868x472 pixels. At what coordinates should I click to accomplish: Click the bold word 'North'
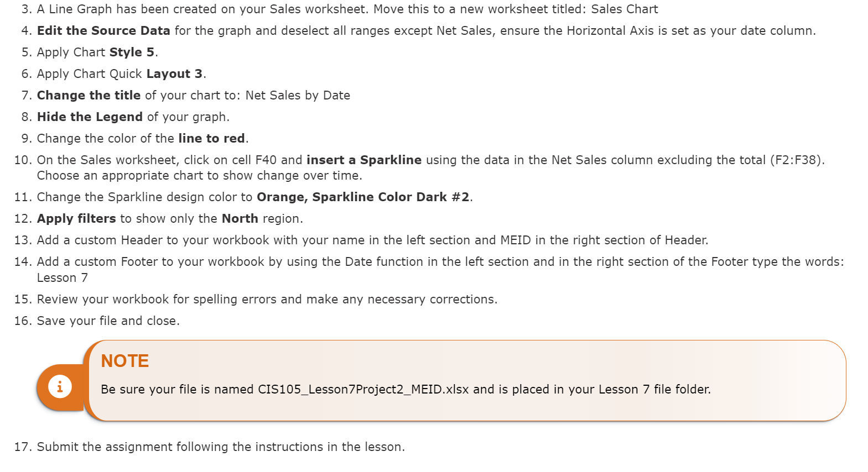click(240, 218)
